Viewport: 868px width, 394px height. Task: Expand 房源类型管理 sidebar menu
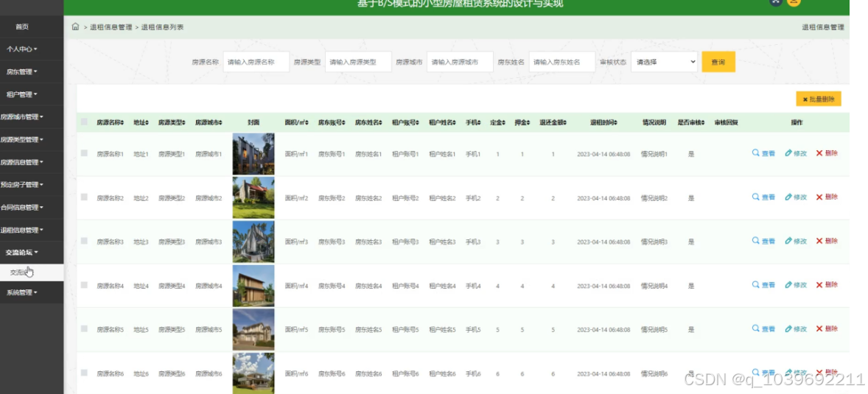click(x=22, y=139)
